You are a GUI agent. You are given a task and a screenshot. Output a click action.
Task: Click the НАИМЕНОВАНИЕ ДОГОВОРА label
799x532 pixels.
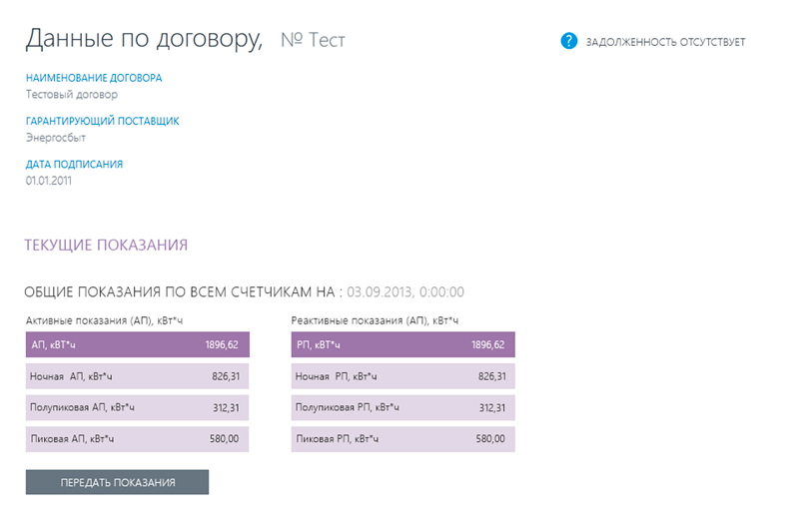pos(94,78)
